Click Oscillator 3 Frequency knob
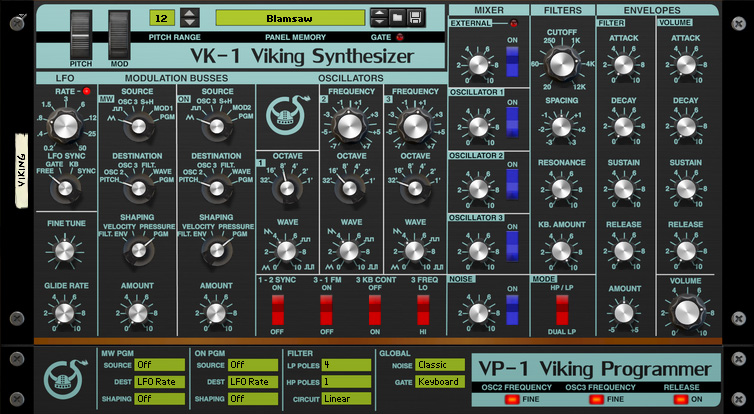Screen dimensions: 754x414 click(x=414, y=126)
